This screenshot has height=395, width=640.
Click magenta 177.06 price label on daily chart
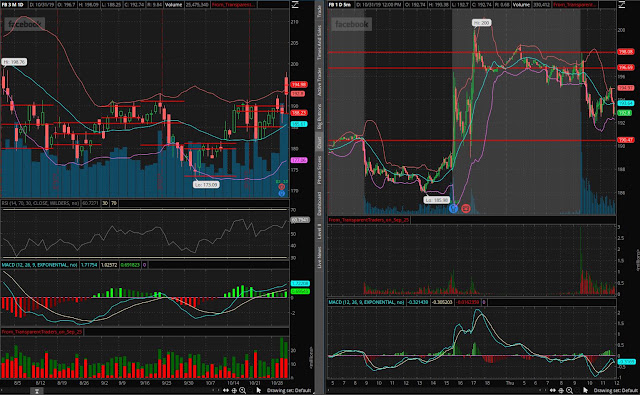(x=299, y=160)
